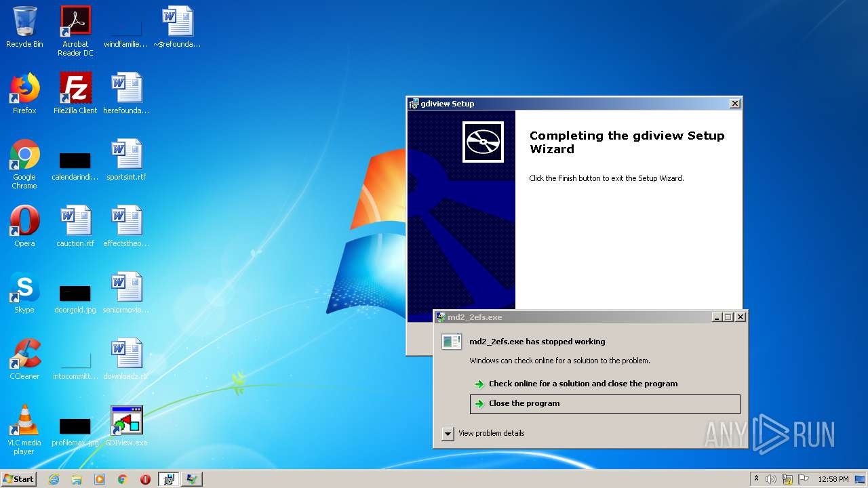Open the Firefox desktop shortcut

[24, 94]
